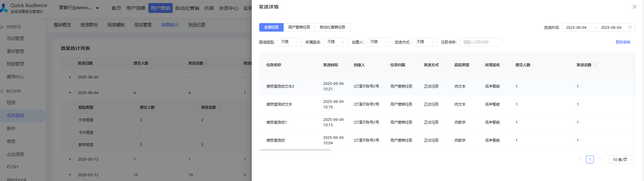Click 营销管理 section icon in sidebar
Viewport: 644px width, 181px height.
point(2,27)
